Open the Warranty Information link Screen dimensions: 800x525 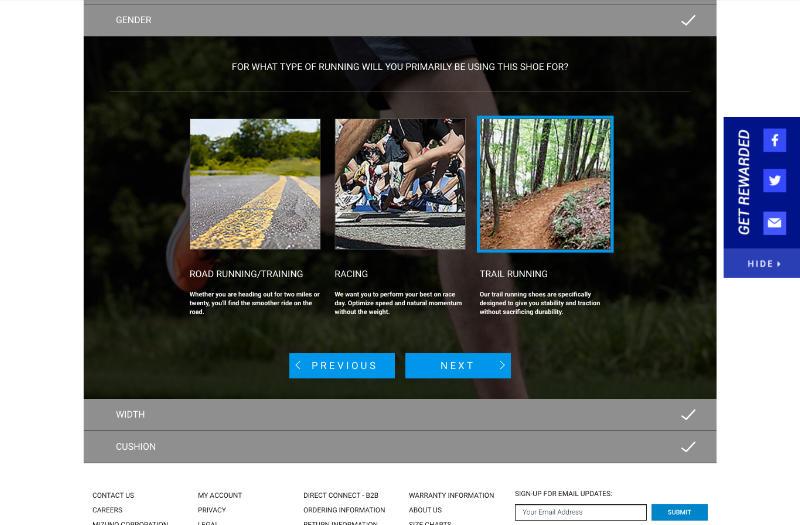(451, 495)
